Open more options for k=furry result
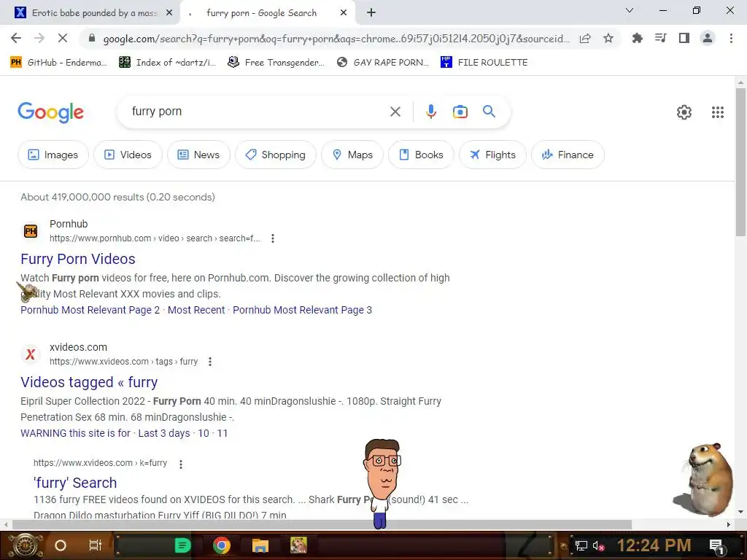This screenshot has height=560, width=747. pyautogui.click(x=181, y=464)
